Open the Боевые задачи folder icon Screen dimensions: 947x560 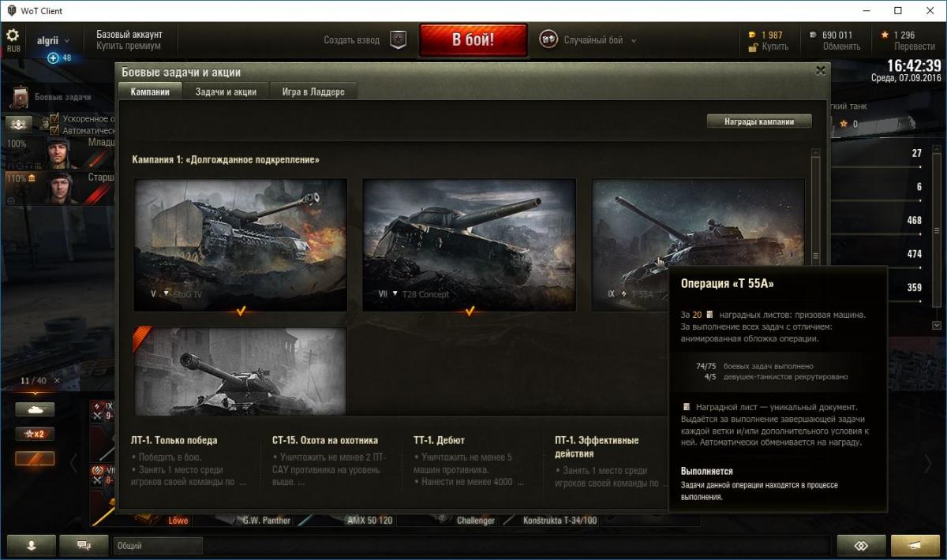(x=21, y=97)
